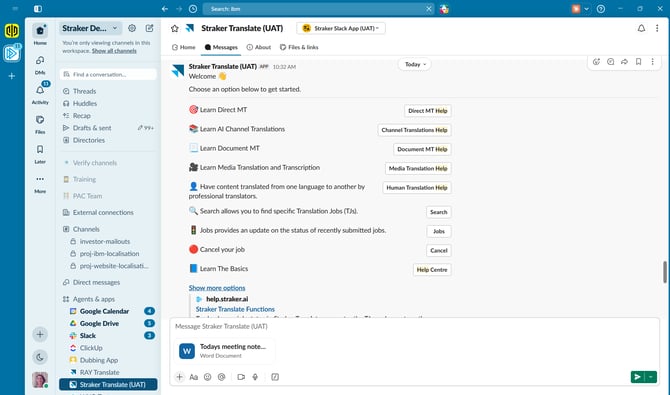Click the message list scrollbar thumb
The image size is (670, 395).
tap(665, 271)
